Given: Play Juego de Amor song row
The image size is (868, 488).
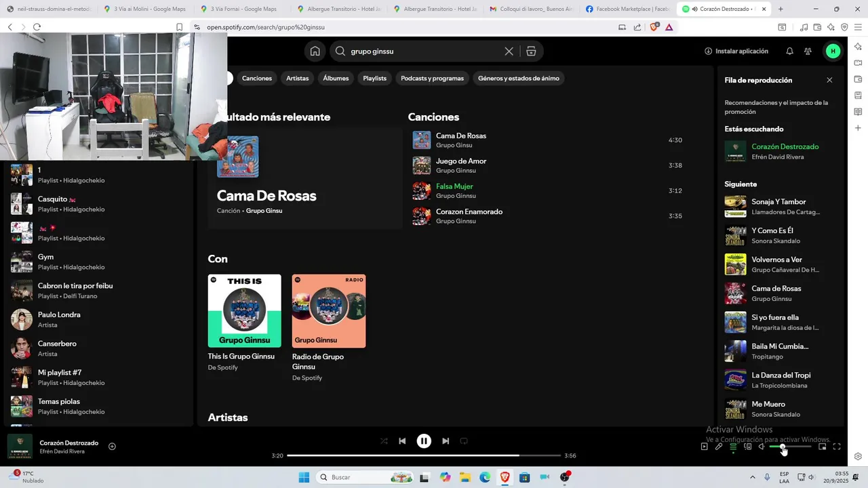Looking at the screenshot, I should (547, 165).
